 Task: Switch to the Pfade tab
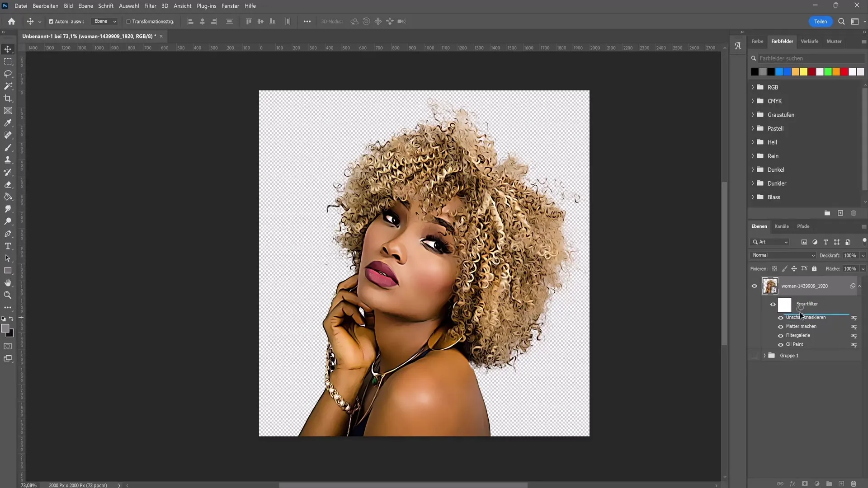point(802,226)
